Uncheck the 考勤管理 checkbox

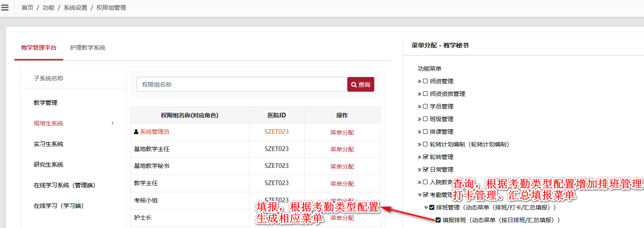[x=425, y=195]
